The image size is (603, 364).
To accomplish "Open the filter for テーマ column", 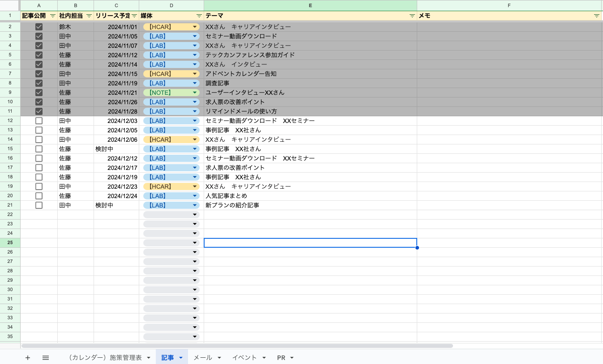I will tap(412, 16).
